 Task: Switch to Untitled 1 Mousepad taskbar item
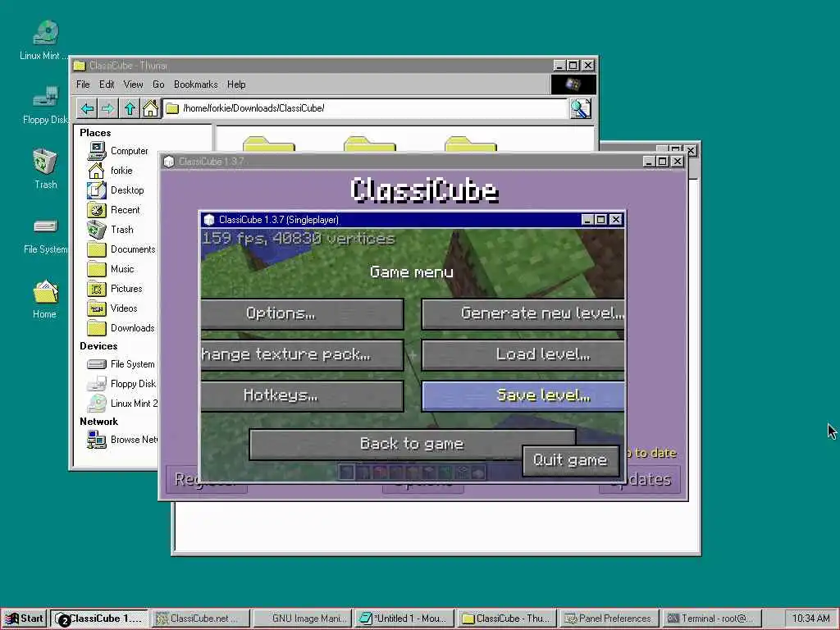[x=404, y=619]
